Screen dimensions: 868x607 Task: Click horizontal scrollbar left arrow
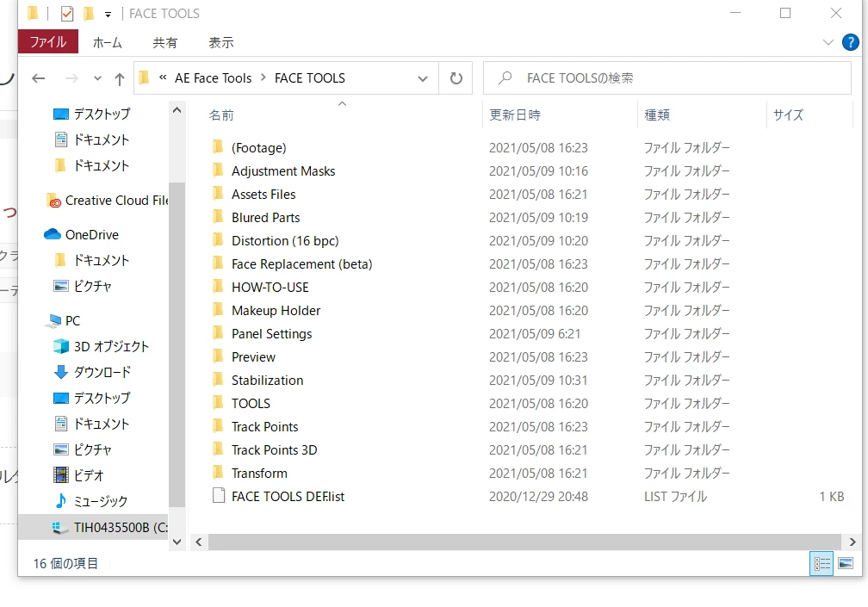199,542
